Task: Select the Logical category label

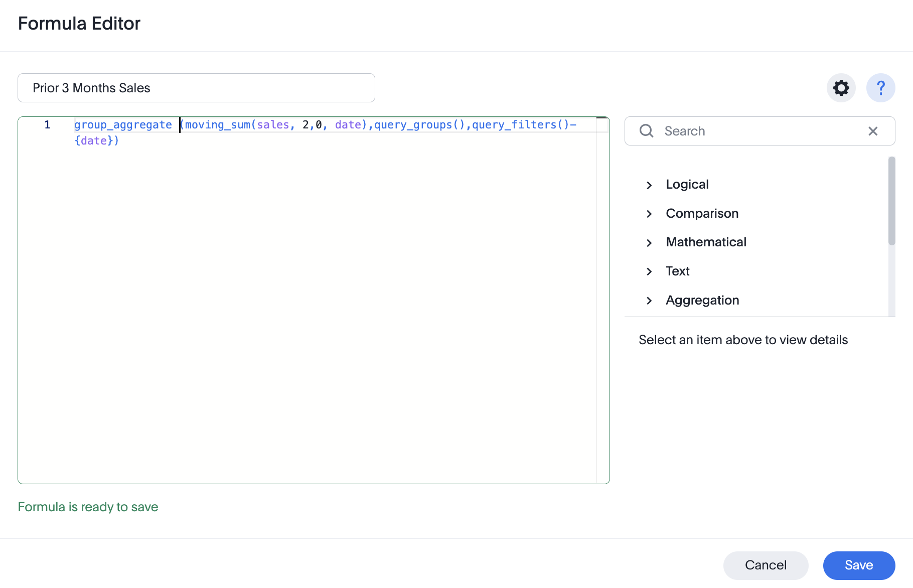Action: [687, 184]
